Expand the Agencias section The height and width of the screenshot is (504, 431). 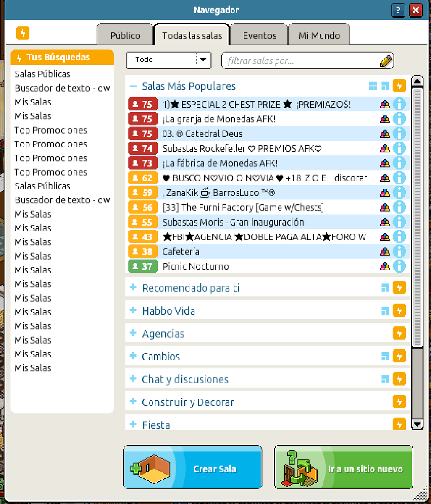point(133,333)
